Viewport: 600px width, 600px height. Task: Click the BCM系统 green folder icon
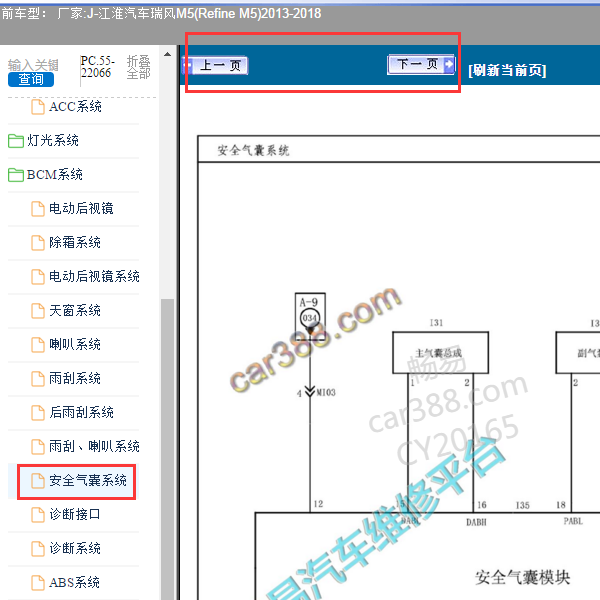click(16, 174)
